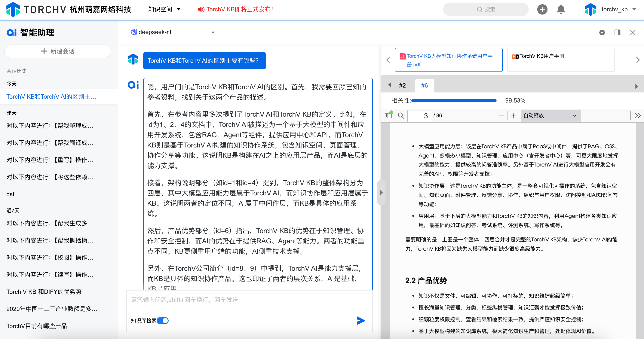Screen dimensions: 644x339
Task: Toggle the 知识库检索 switch
Action: click(x=163, y=321)
